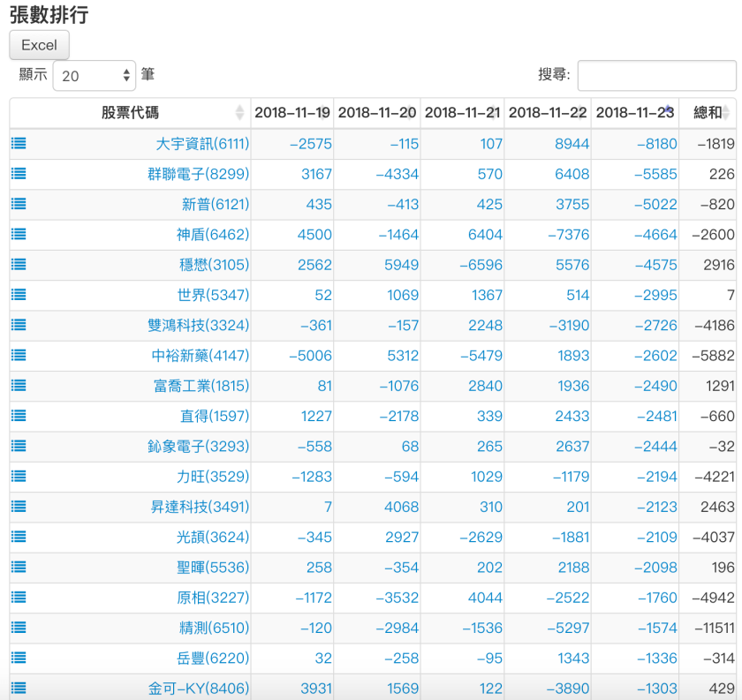Screen dimensions: 742x700
Task: Click the Excel export button
Action: tap(39, 45)
